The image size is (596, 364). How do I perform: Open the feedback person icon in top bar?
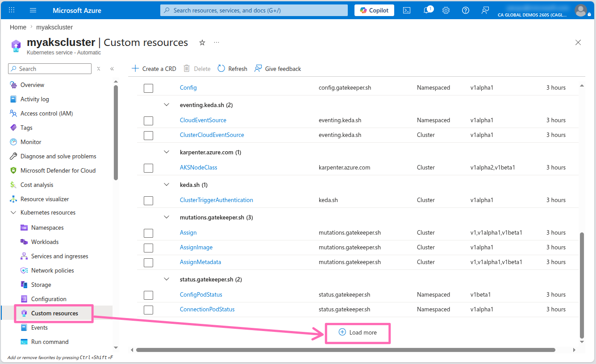tap(485, 10)
